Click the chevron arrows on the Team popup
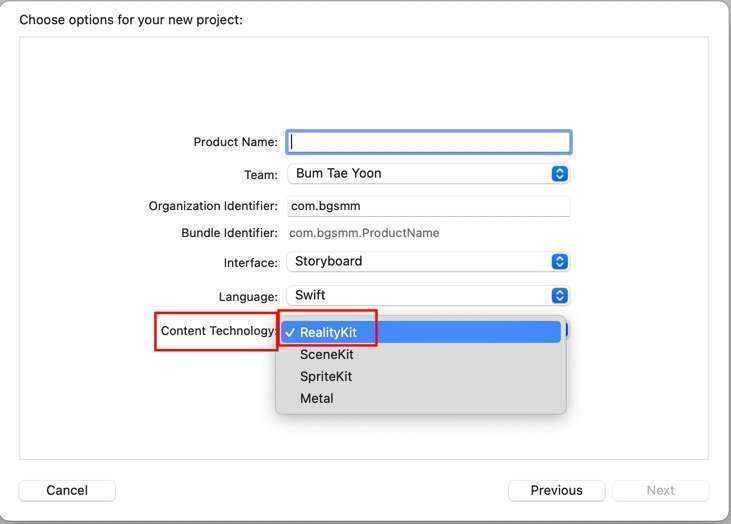 click(x=560, y=174)
